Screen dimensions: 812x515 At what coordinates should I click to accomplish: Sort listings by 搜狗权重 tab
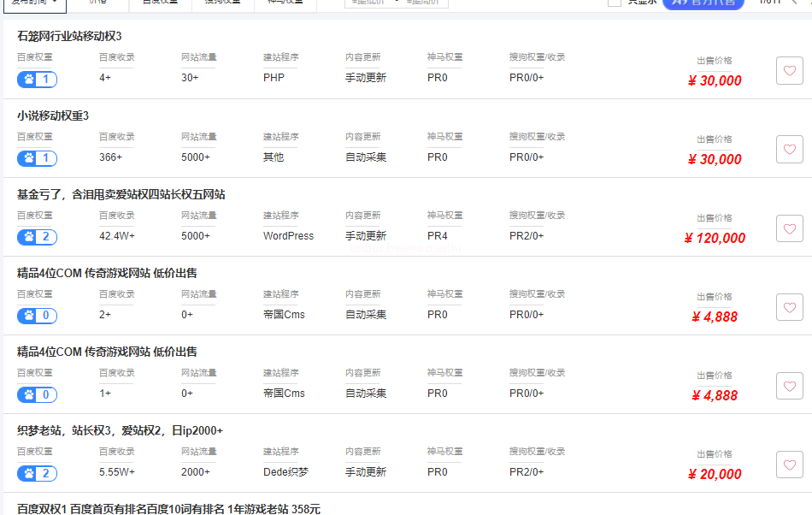pyautogui.click(x=222, y=3)
